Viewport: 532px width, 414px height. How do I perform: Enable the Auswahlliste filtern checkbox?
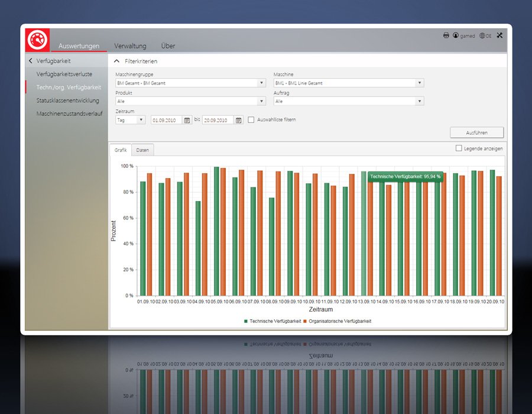[x=251, y=119]
